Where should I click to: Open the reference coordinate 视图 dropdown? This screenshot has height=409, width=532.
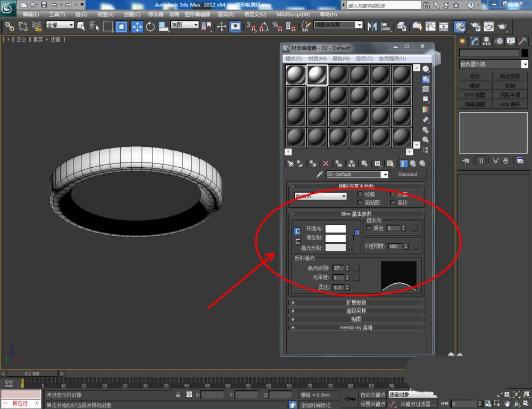(x=185, y=25)
